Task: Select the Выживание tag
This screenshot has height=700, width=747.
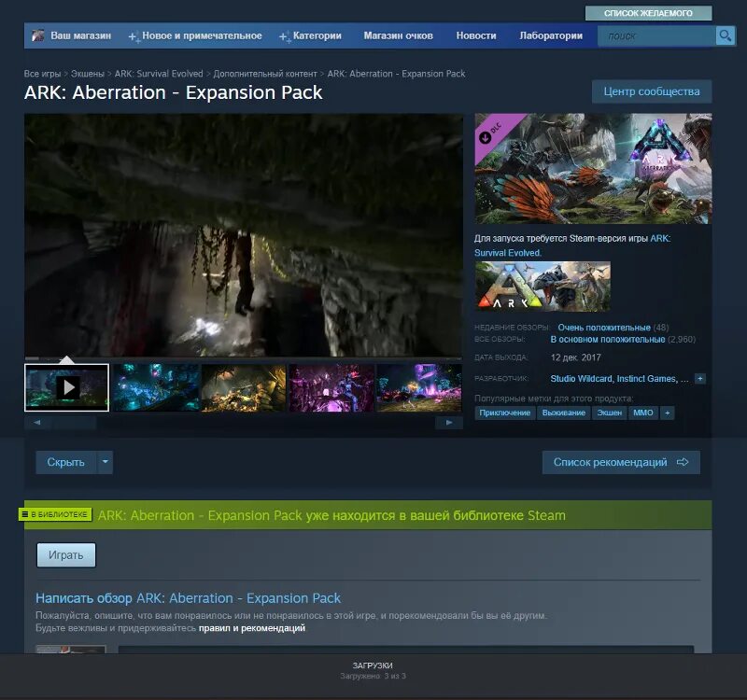Action: tap(564, 413)
